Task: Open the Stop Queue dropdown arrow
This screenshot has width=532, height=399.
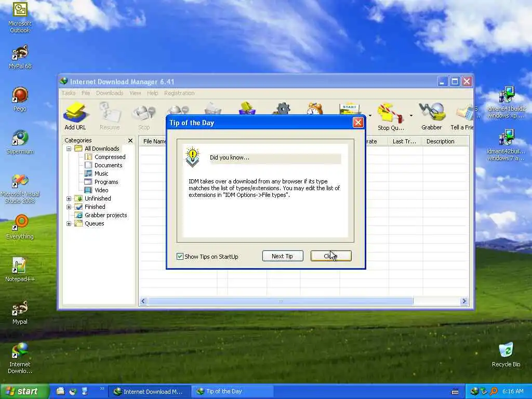Action: 411,116
